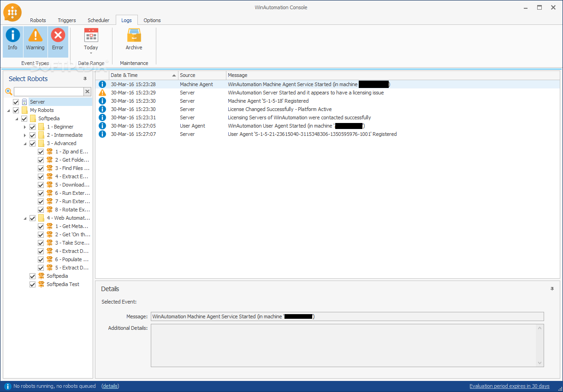Viewport: 563px width, 392px height.
Task: Uncheck the 4 - Extract E... robot checkbox
Action: [x=41, y=176]
